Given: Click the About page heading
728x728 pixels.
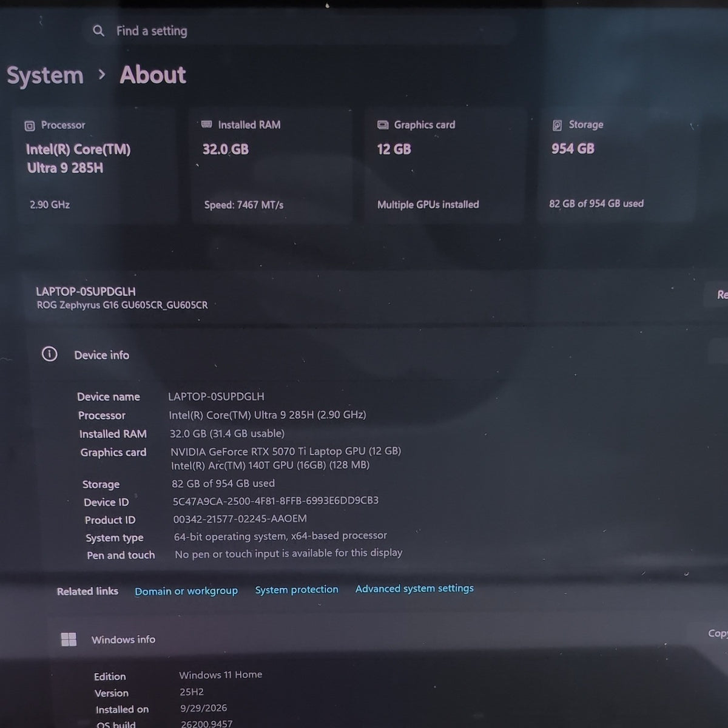Looking at the screenshot, I should (x=153, y=75).
